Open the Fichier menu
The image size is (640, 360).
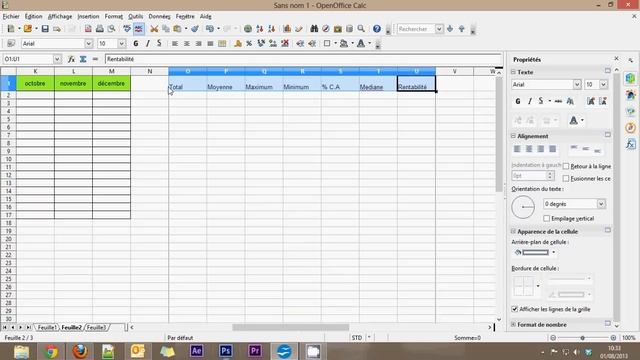[11, 16]
